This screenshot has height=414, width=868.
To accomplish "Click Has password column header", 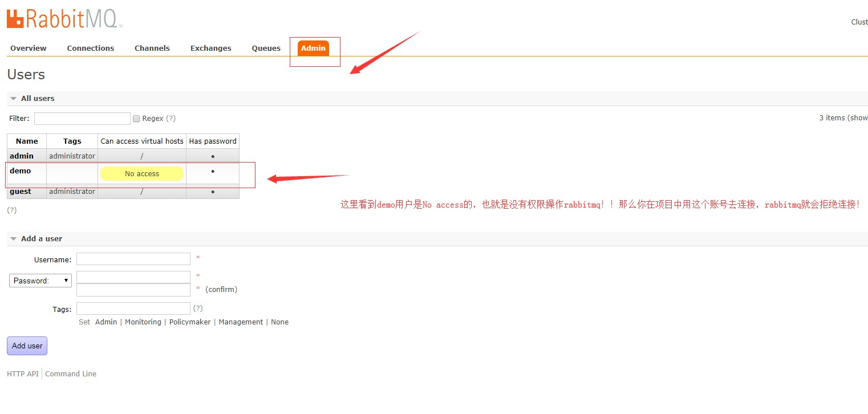I will click(x=213, y=141).
